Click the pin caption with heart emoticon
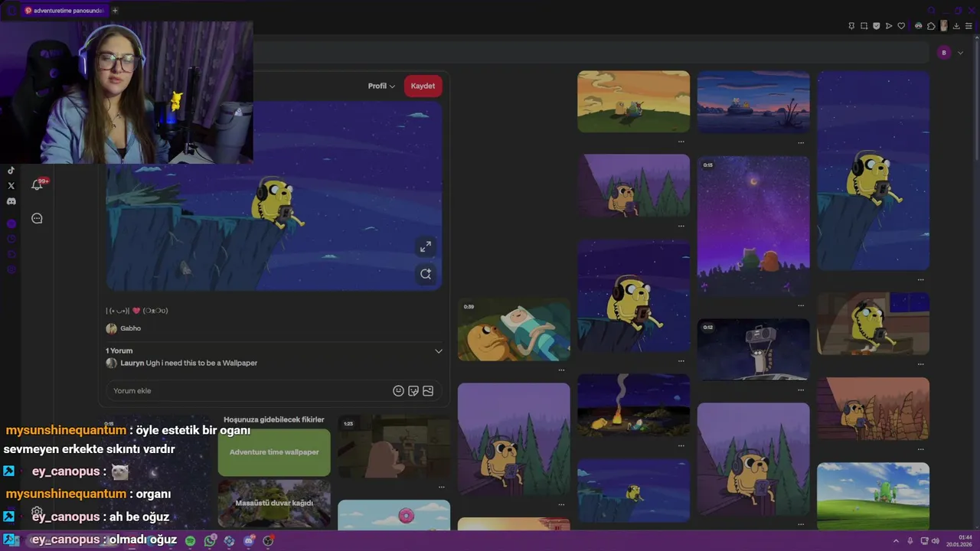This screenshot has height=551, width=980. (x=137, y=311)
